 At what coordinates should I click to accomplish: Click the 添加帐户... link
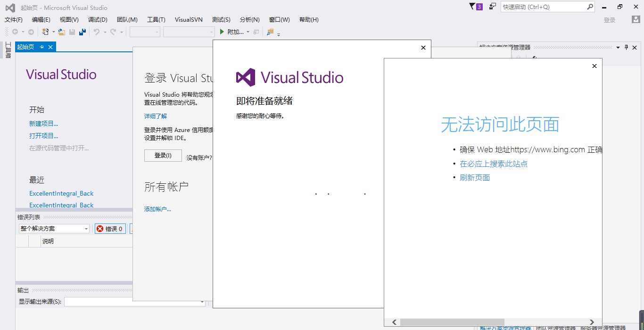coord(157,209)
